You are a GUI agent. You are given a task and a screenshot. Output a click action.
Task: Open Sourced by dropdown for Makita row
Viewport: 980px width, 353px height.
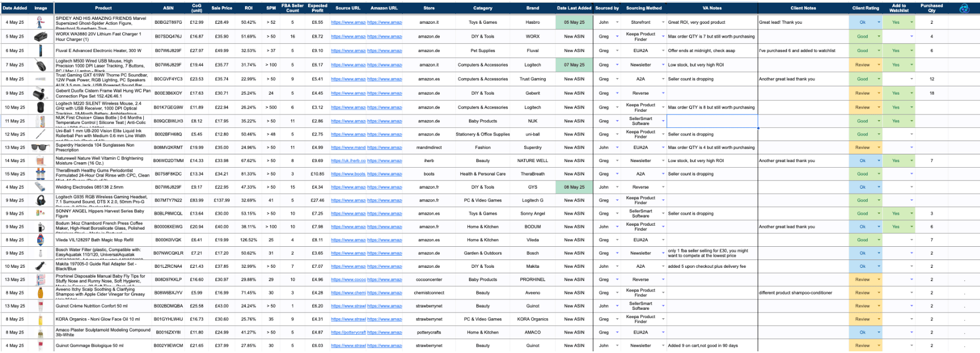pyautogui.click(x=617, y=267)
